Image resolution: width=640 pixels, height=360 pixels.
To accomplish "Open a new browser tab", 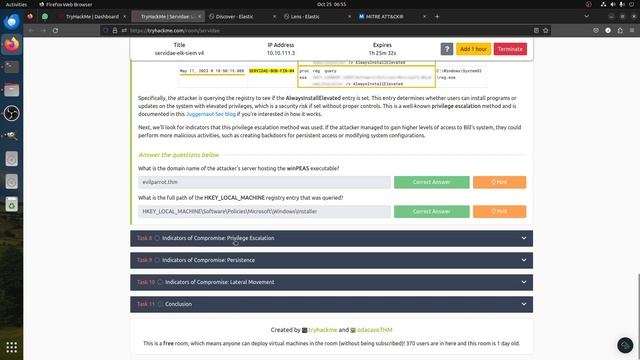I will click(x=437, y=17).
